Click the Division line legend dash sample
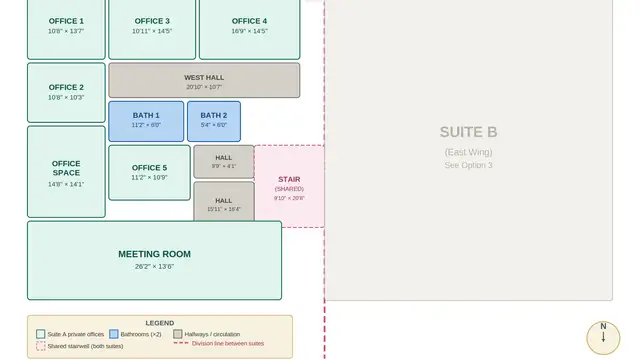The image size is (640, 360). point(181,343)
